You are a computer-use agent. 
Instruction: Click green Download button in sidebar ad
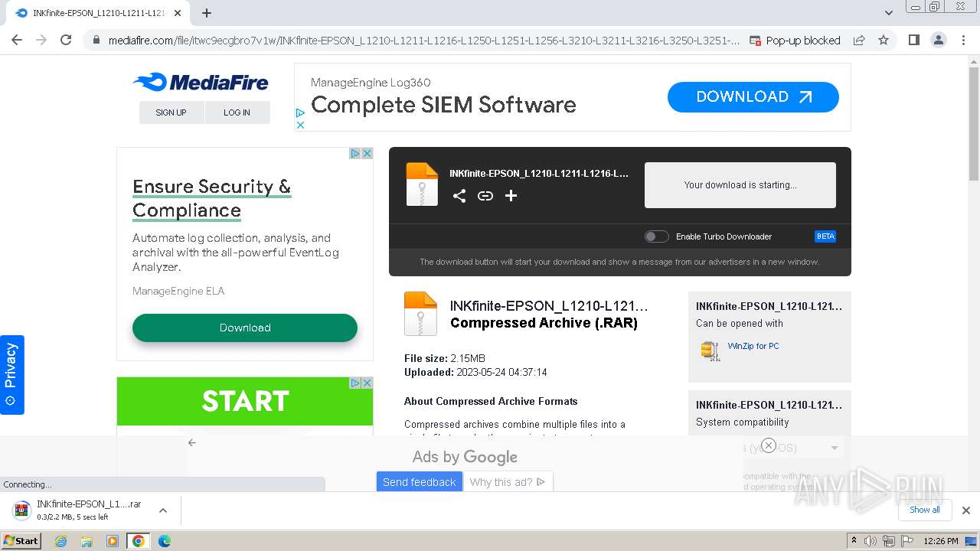245,328
